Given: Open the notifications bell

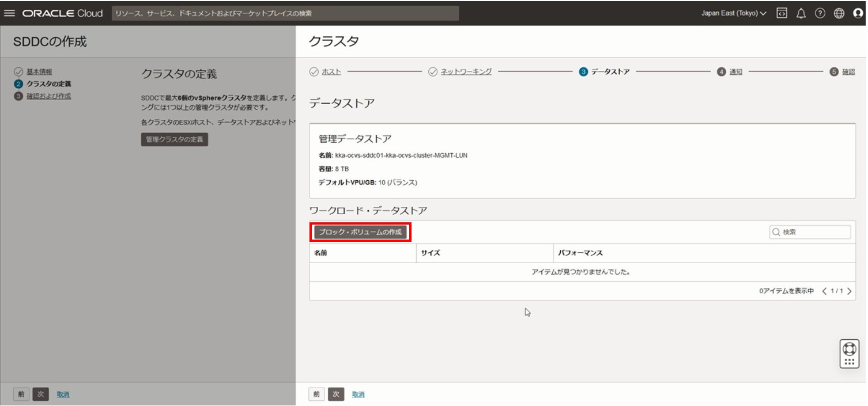Looking at the screenshot, I should pyautogui.click(x=801, y=13).
